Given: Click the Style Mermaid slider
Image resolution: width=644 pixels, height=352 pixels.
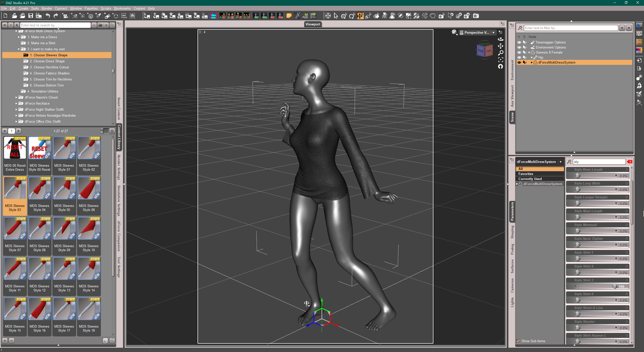Looking at the screenshot, I should coord(598,231).
